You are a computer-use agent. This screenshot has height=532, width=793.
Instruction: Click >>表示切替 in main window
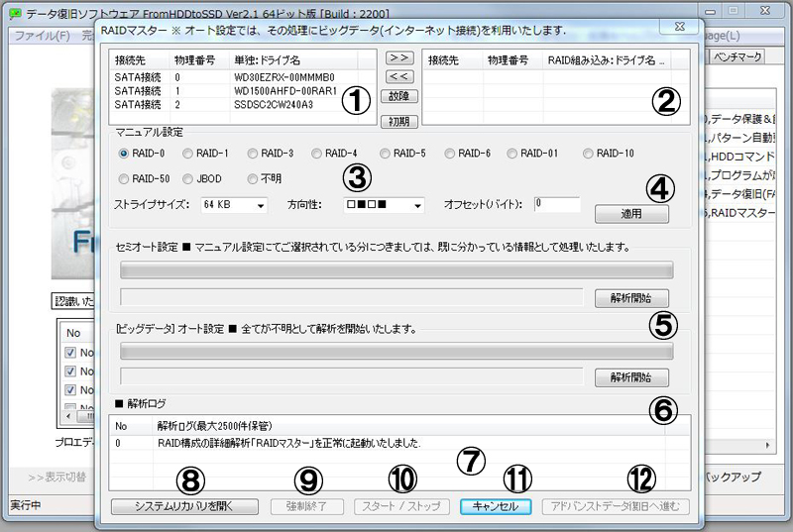click(x=57, y=477)
